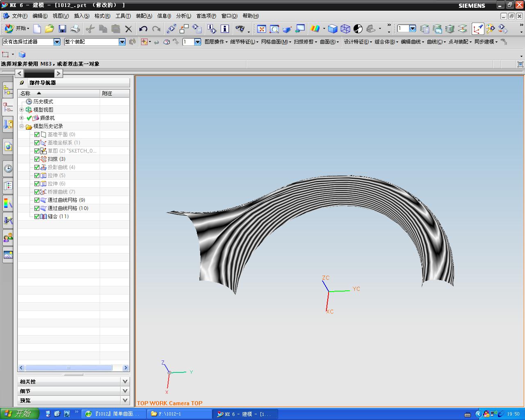This screenshot has height=420, width=525.
Task: Open the History clock sidebar icon
Action: [8, 169]
